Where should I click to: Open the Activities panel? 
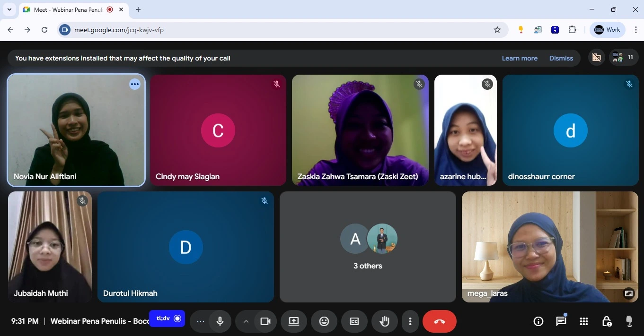coord(583,321)
